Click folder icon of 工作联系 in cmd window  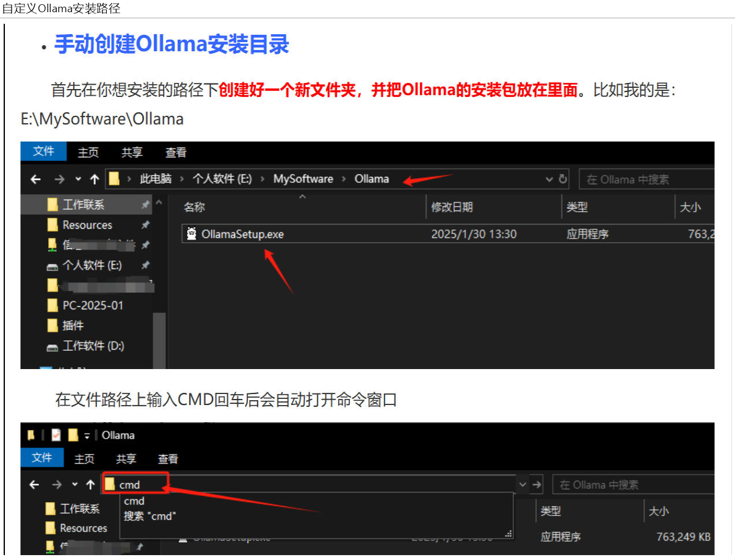point(51,508)
